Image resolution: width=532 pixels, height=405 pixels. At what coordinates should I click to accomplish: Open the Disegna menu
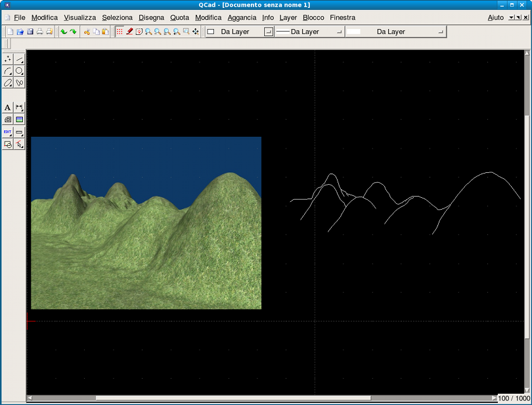[x=151, y=18]
